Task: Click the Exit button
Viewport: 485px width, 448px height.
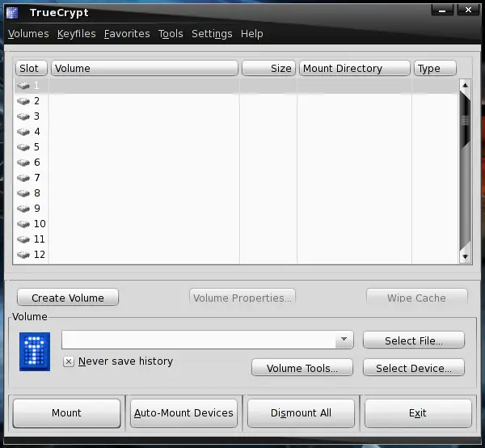Action: coord(418,413)
